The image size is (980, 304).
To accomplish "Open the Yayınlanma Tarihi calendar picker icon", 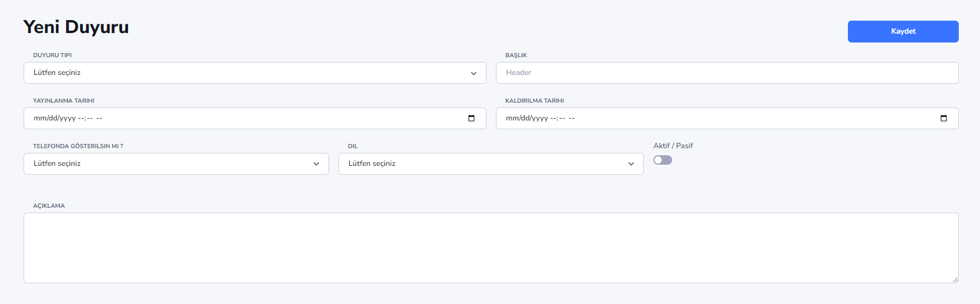I will pos(471,118).
